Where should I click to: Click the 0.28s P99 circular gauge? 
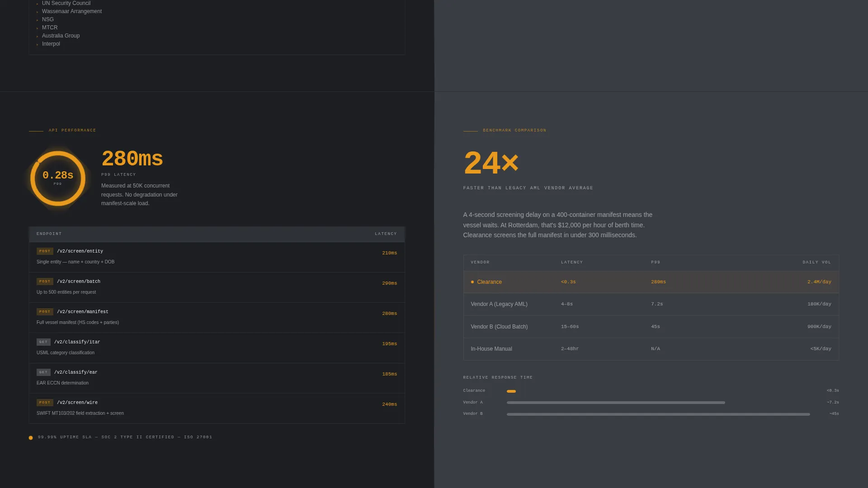pyautogui.click(x=58, y=178)
